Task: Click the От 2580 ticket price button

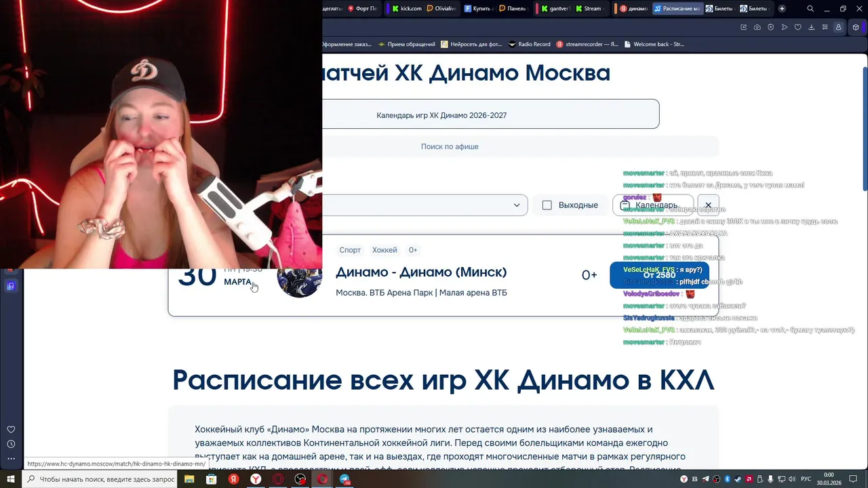Action: coord(659,275)
